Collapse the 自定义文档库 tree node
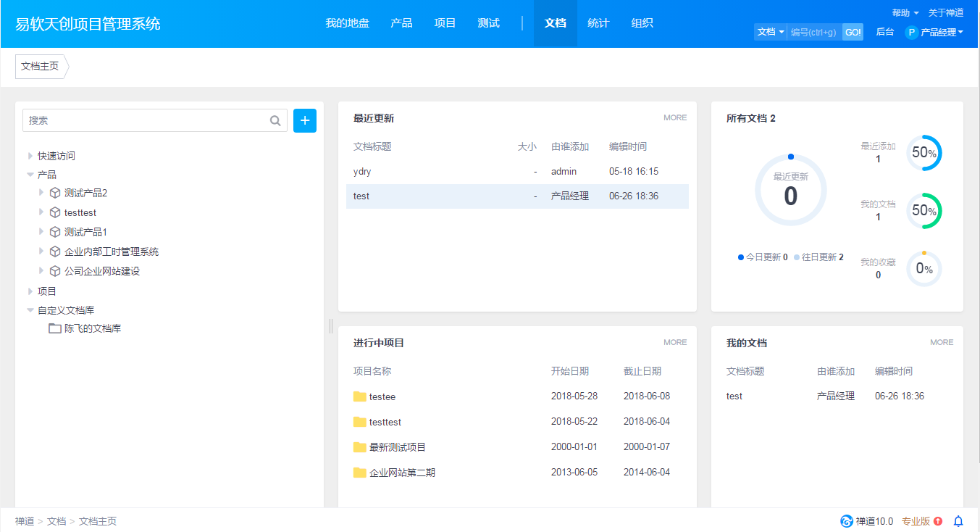Image resolution: width=980 pixels, height=532 pixels. [30, 310]
